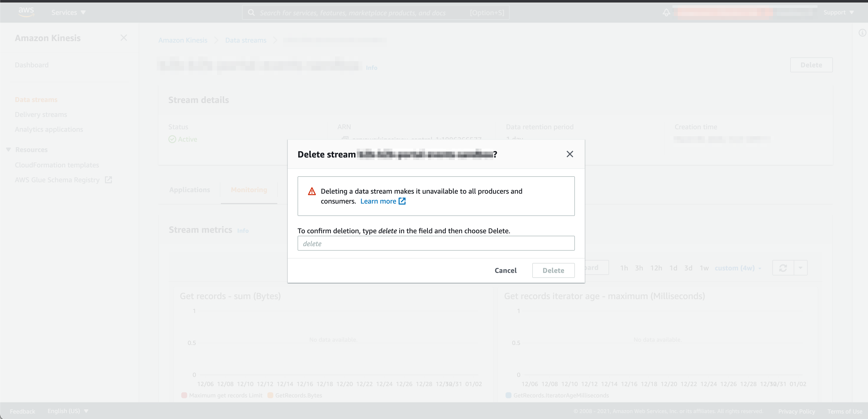Viewport: 868px width, 419px height.
Task: Switch to the Monitoring tab
Action: click(x=249, y=190)
